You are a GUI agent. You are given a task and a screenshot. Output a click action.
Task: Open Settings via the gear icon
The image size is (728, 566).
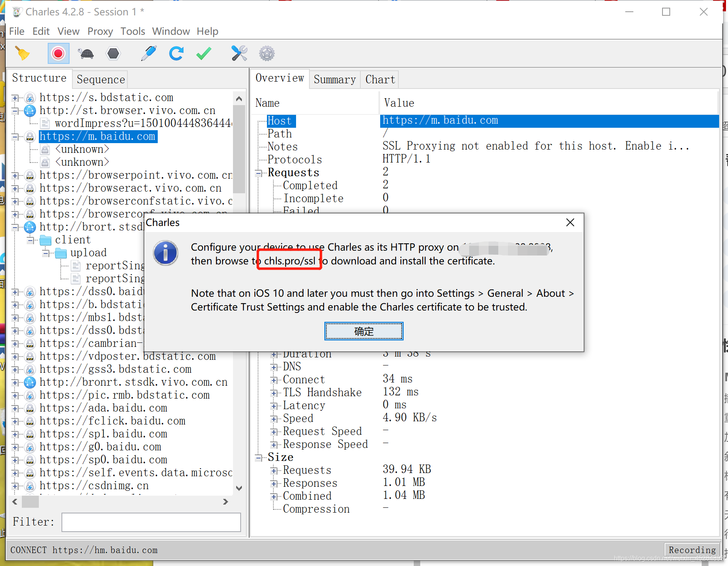[267, 53]
